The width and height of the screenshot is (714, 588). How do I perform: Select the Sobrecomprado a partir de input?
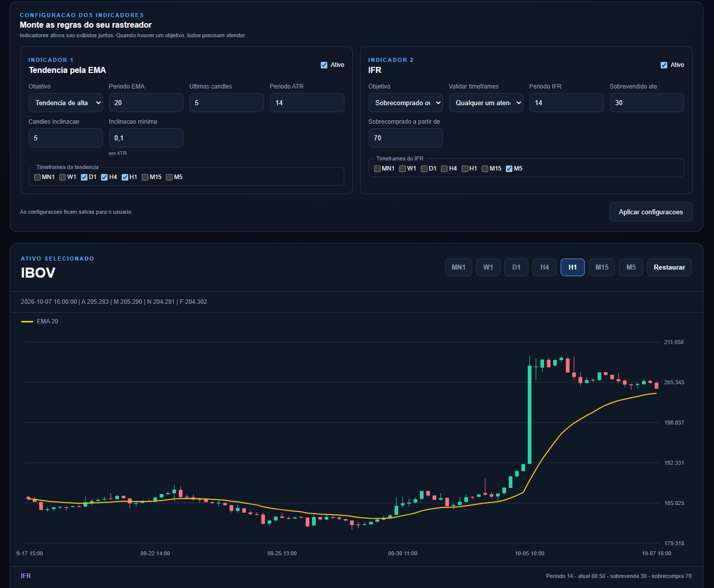click(406, 138)
